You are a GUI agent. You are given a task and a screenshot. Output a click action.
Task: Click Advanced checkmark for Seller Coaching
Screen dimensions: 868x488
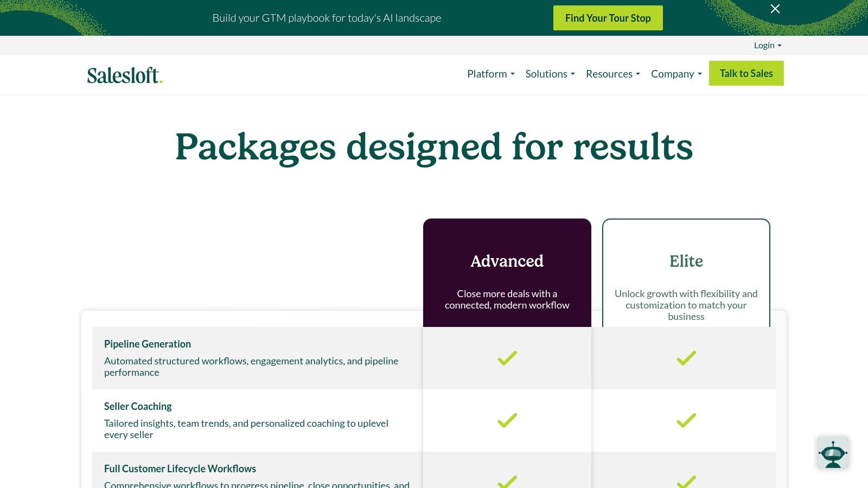[x=507, y=420]
